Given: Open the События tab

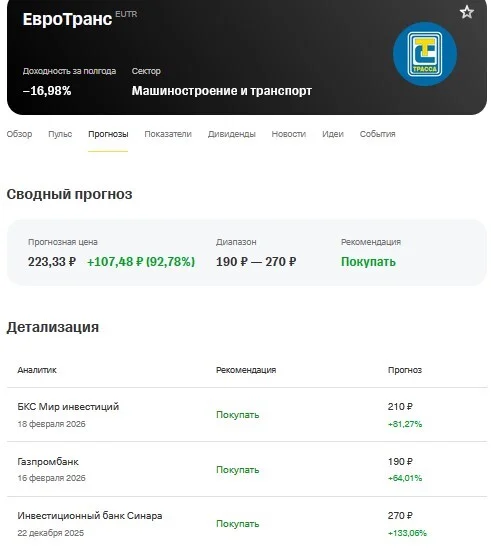Looking at the screenshot, I should (378, 134).
